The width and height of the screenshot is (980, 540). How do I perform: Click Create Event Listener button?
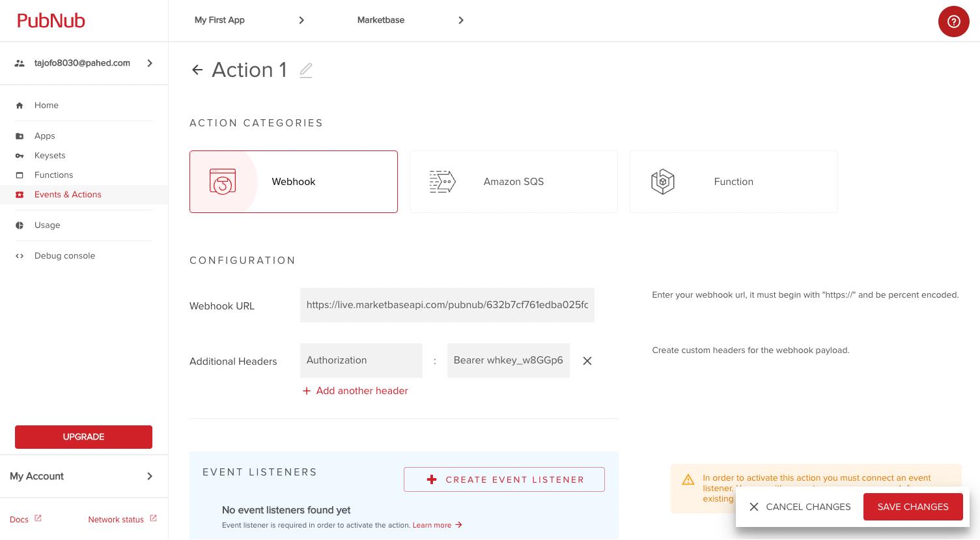[504, 479]
